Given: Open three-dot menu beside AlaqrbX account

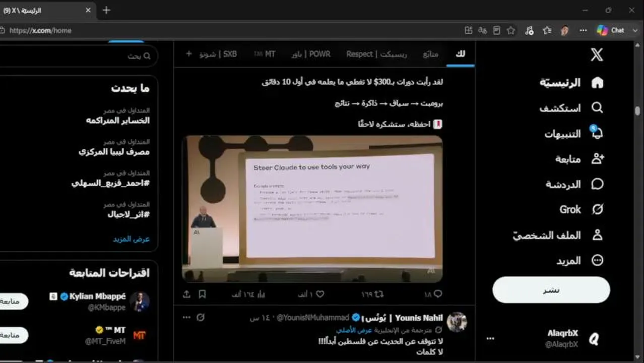Looking at the screenshot, I should (490, 339).
